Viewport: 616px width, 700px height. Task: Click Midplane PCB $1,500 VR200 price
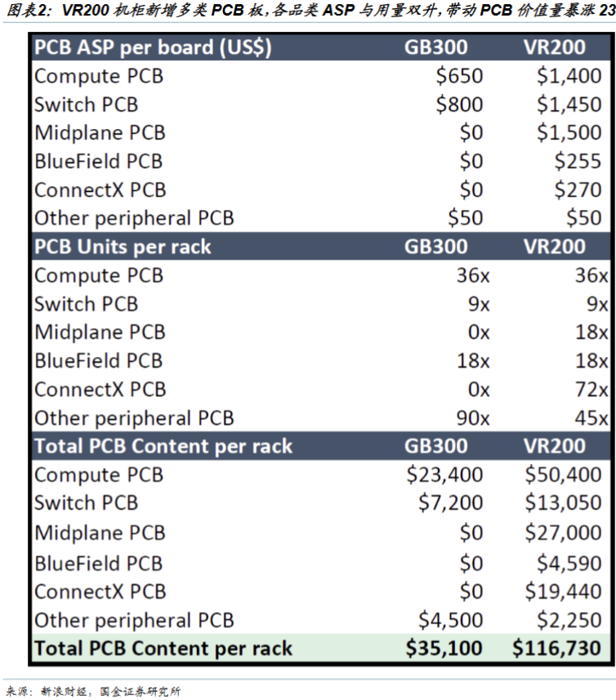tap(569, 132)
